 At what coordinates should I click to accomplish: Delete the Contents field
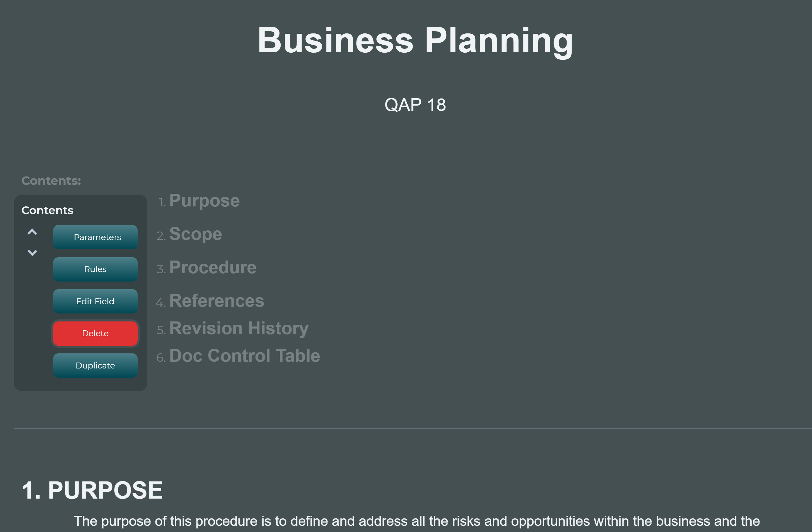[x=95, y=333]
